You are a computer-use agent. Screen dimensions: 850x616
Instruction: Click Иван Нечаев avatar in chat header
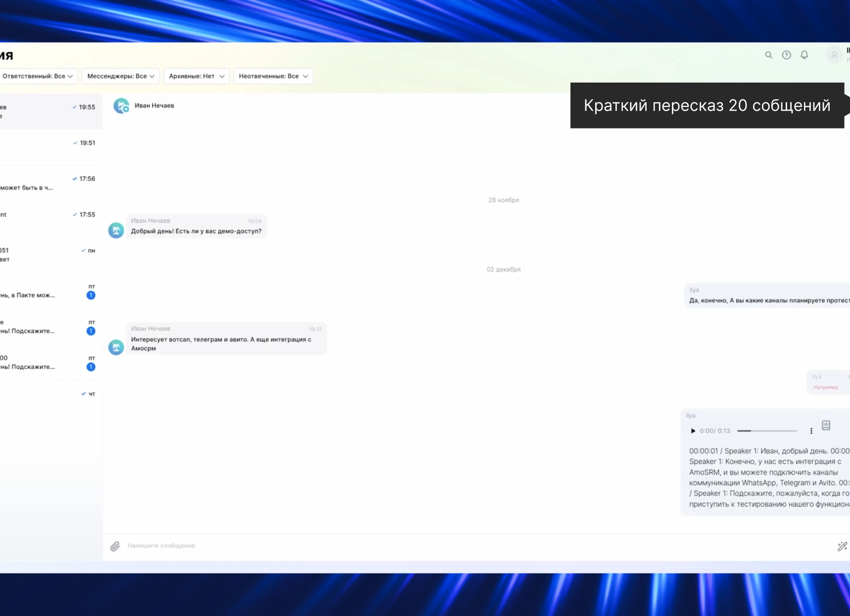click(x=121, y=106)
